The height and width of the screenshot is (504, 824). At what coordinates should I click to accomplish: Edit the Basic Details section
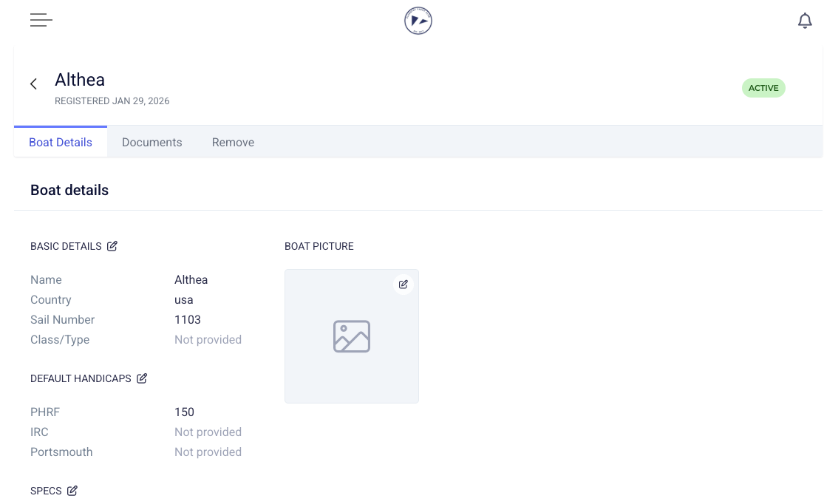tap(112, 246)
